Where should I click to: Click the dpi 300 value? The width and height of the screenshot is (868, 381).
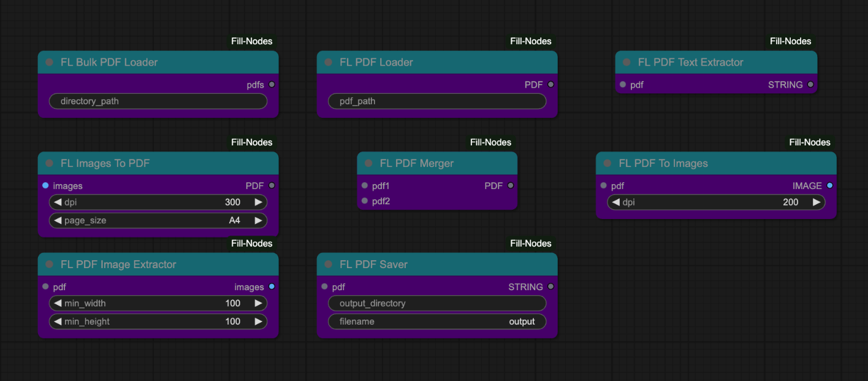(232, 202)
